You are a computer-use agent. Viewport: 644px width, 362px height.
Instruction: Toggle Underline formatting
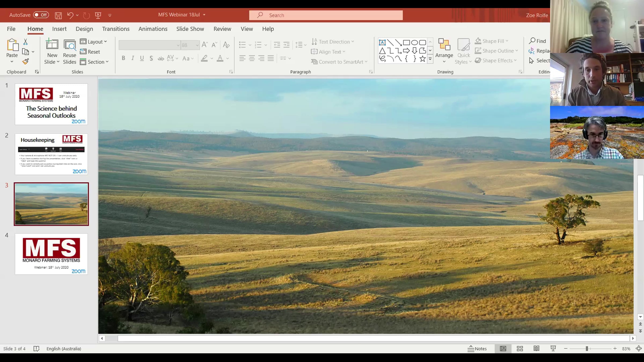tap(142, 58)
